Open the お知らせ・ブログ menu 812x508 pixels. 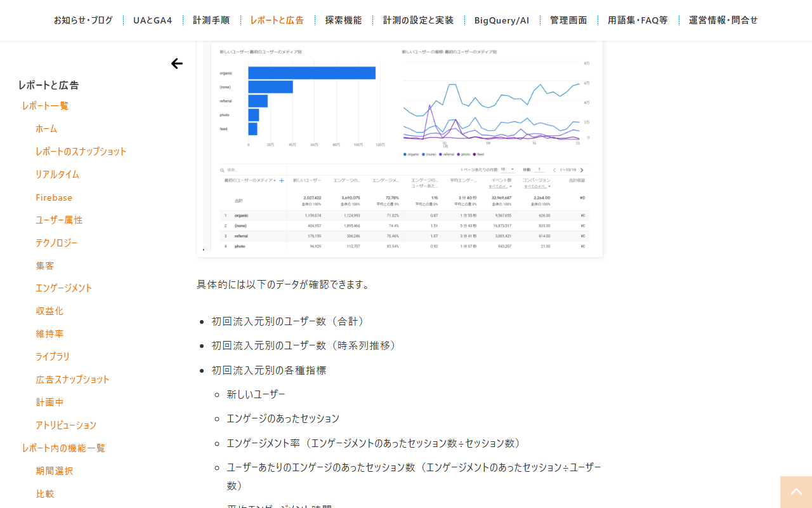point(83,20)
